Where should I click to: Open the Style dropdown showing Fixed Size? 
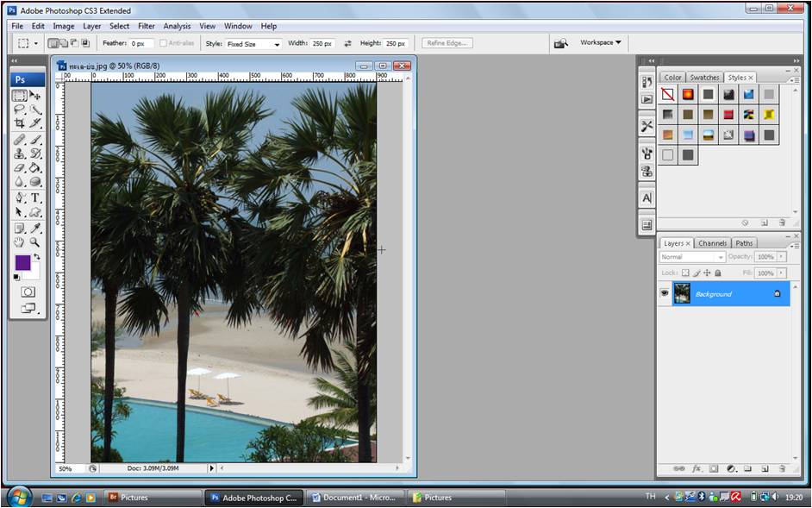pyautogui.click(x=253, y=44)
